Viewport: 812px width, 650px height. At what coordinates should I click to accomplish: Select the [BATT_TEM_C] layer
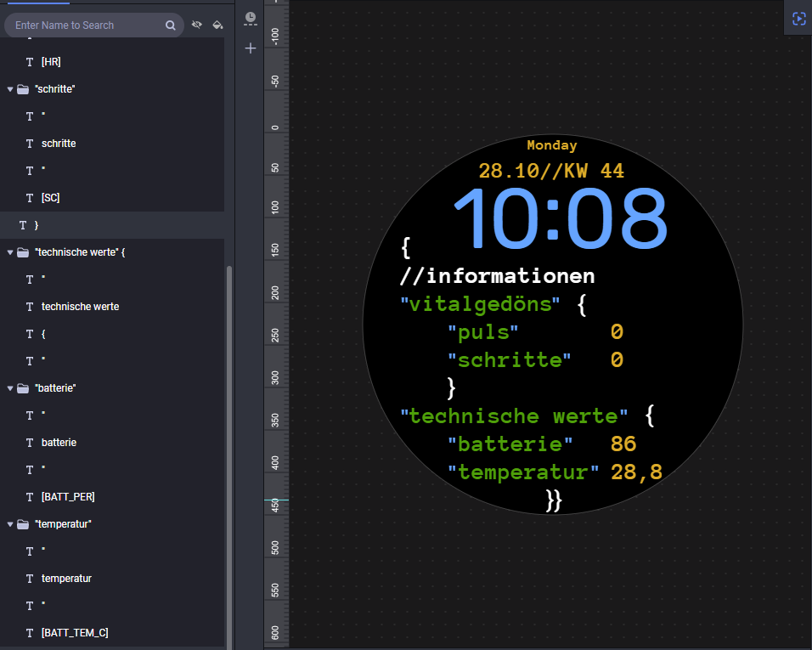pyautogui.click(x=75, y=633)
